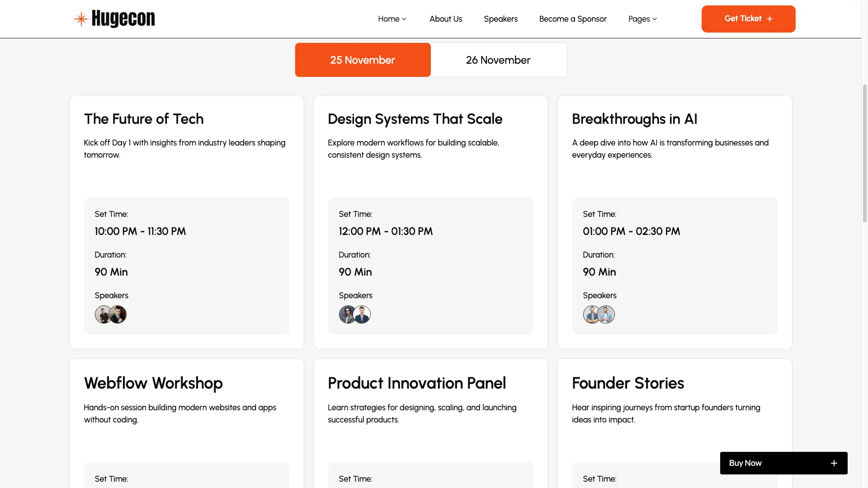Click the first speaker avatar under Breakthroughs in AI
868x488 pixels.
(x=590, y=314)
